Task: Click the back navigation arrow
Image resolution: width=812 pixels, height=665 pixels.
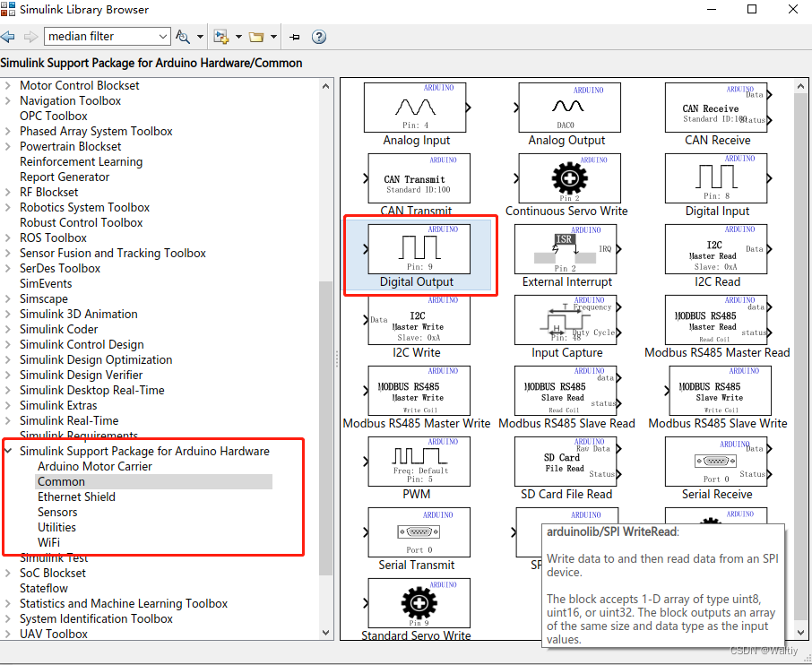Action: pyautogui.click(x=8, y=37)
